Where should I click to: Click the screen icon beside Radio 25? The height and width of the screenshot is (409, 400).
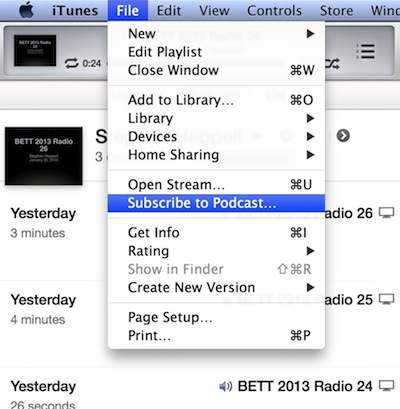click(x=387, y=299)
